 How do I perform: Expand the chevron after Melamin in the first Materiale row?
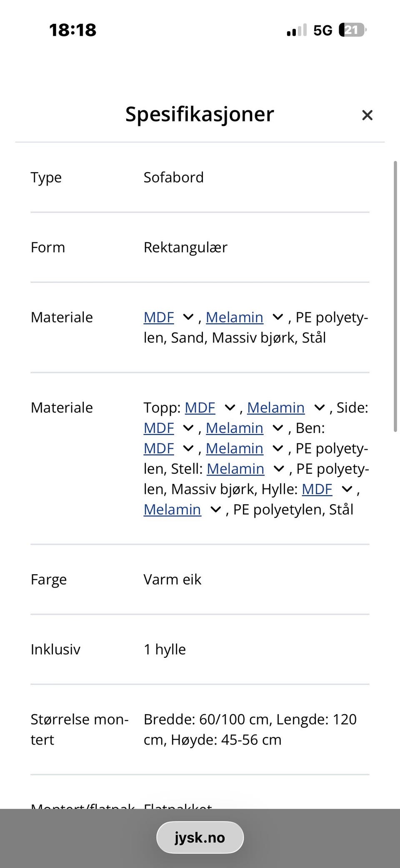coord(278,317)
